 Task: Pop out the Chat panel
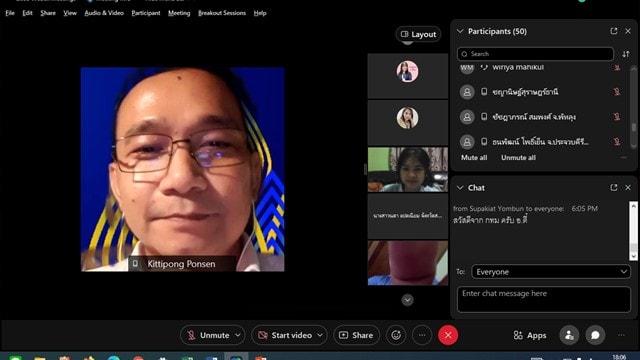pyautogui.click(x=613, y=187)
